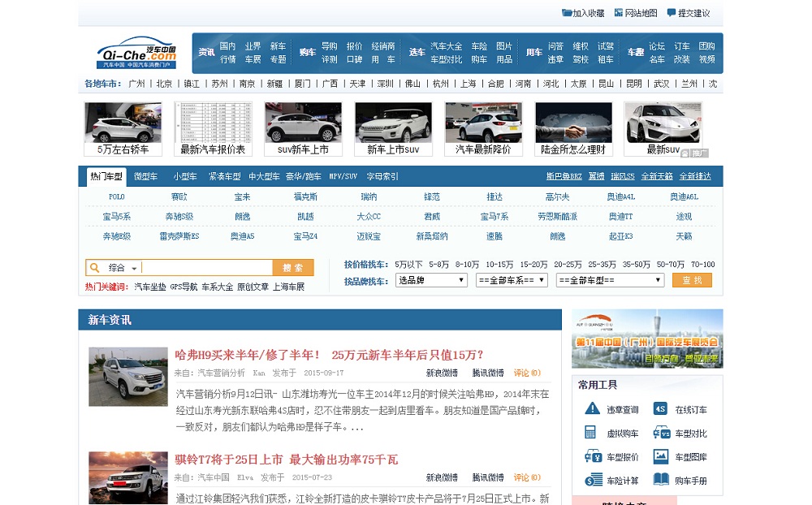
Task: Select 上海 in the city list
Action: pyautogui.click(x=469, y=84)
